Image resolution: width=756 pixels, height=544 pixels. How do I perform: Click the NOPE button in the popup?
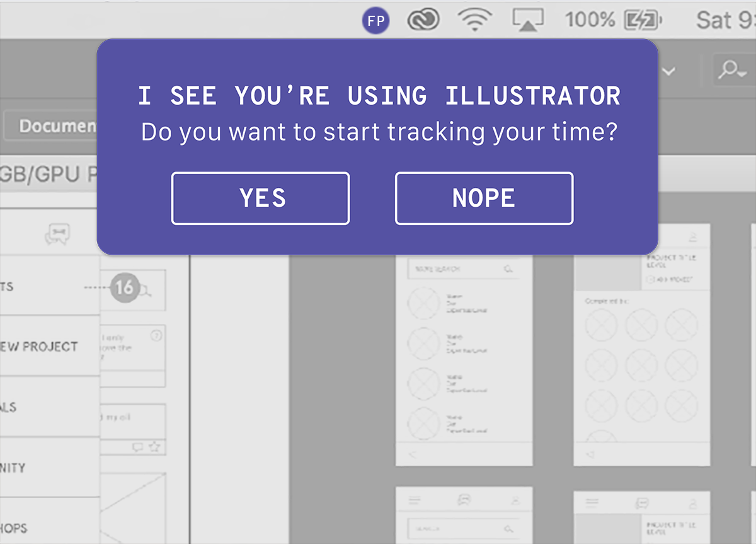[484, 198]
